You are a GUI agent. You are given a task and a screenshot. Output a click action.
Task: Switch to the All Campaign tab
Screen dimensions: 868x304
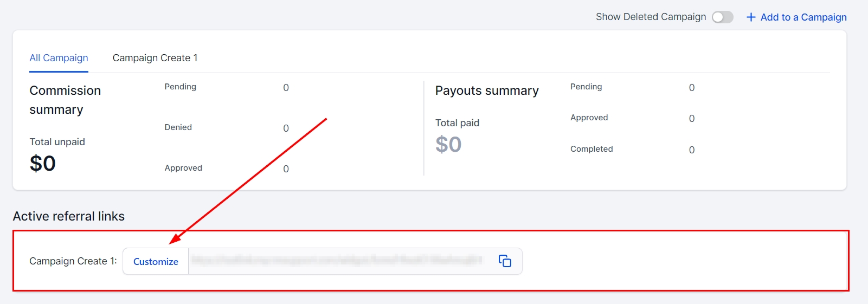[x=59, y=58]
